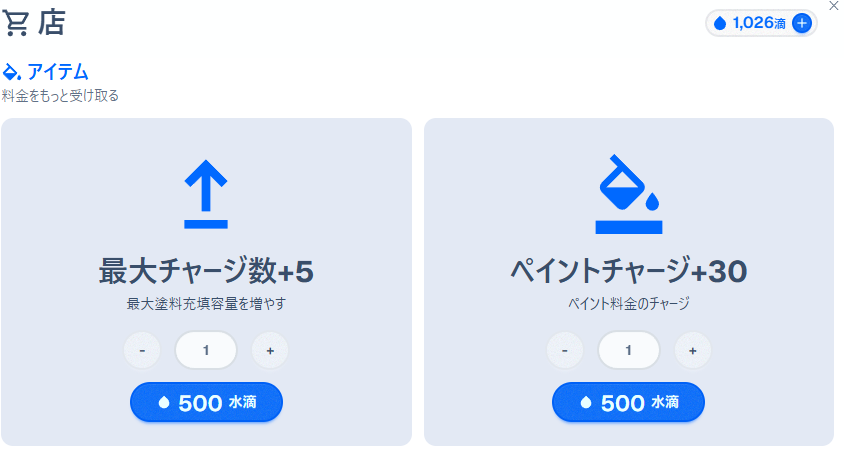This screenshot has width=844, height=451.
Task: Select the アイテム section heading
Action: point(58,72)
